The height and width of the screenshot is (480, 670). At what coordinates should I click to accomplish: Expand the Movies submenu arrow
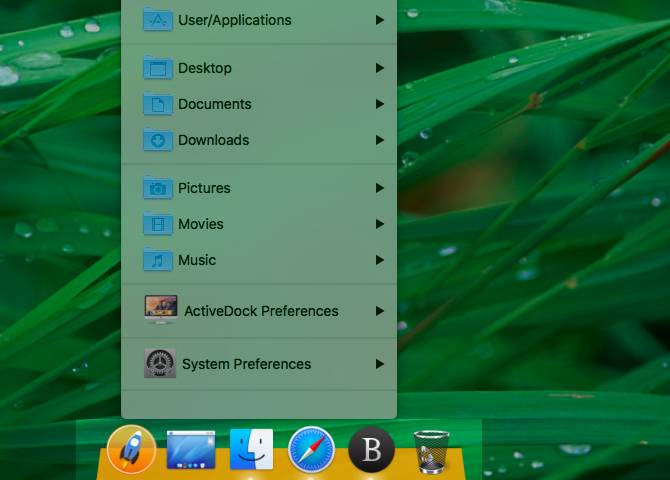point(379,224)
